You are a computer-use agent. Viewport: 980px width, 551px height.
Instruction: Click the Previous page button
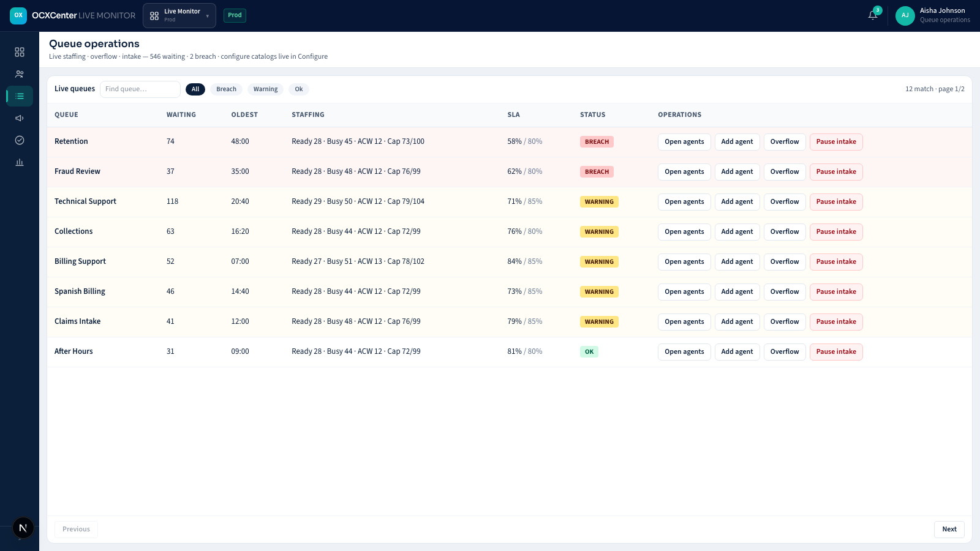tap(76, 530)
